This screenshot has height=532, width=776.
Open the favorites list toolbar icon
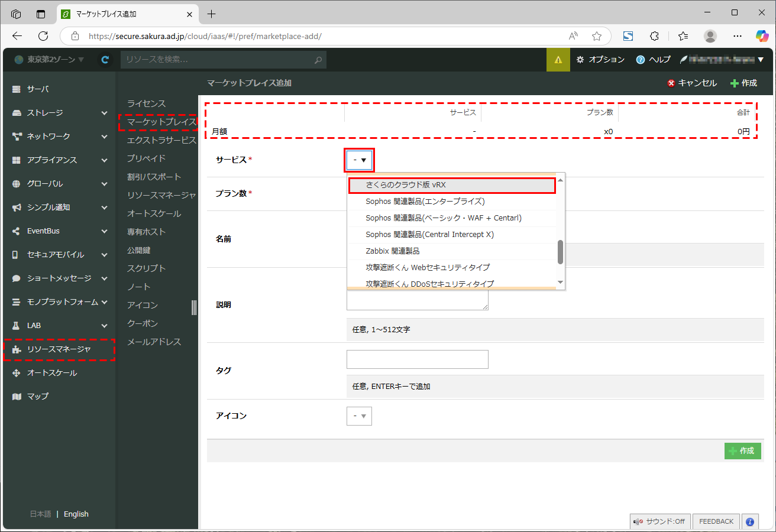[x=683, y=36]
